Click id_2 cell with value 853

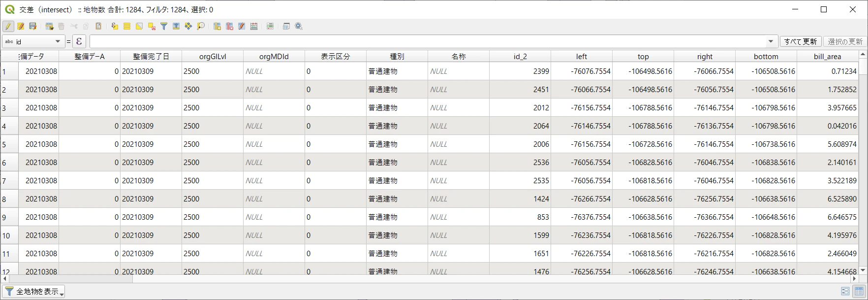point(520,217)
